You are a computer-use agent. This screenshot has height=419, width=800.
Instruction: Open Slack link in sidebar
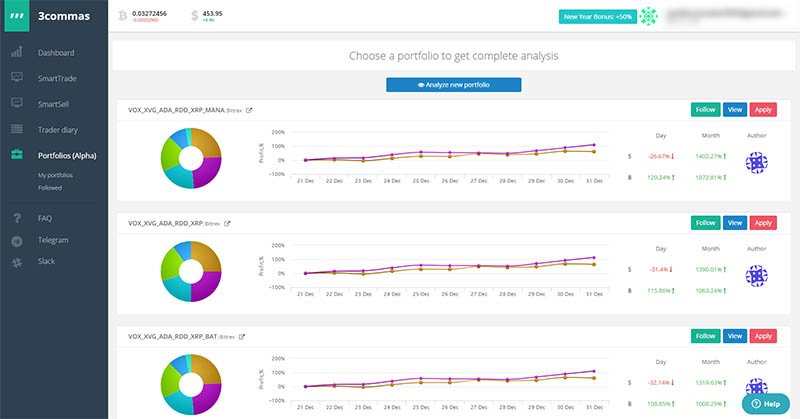46,261
